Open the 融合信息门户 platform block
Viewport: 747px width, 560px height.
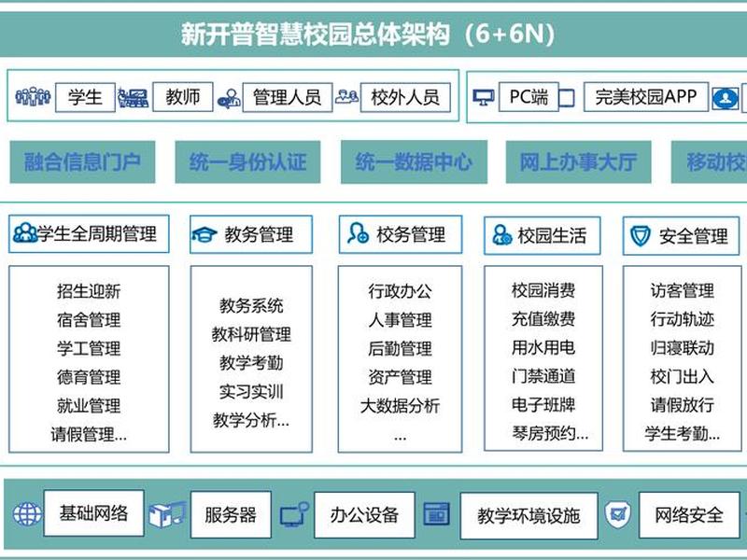pos(82,161)
